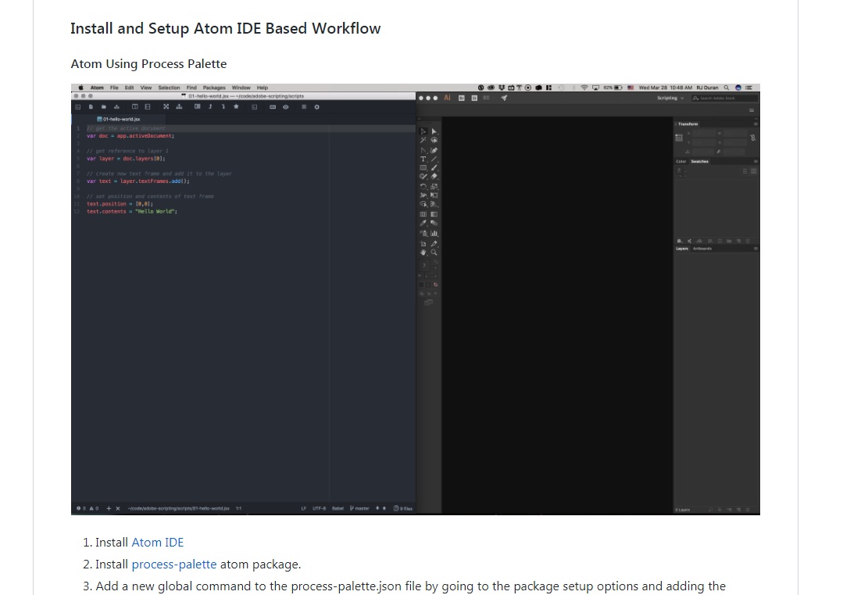Click Babel grammar in Atom status bar

point(338,508)
